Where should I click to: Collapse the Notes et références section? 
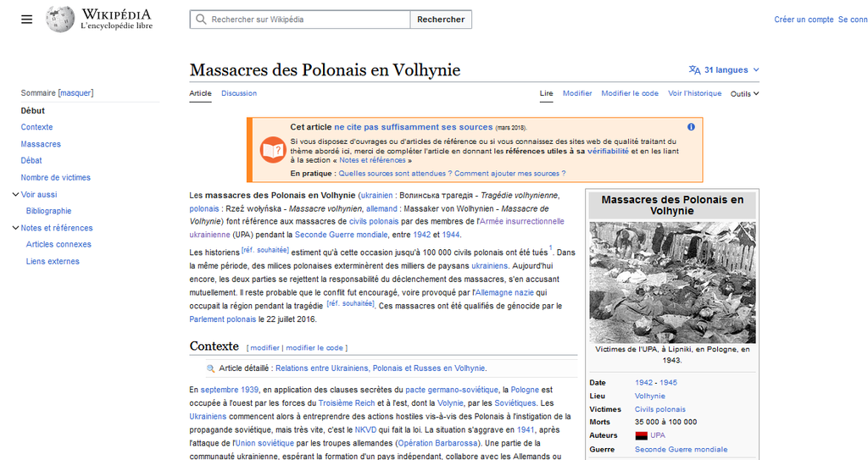point(15,228)
